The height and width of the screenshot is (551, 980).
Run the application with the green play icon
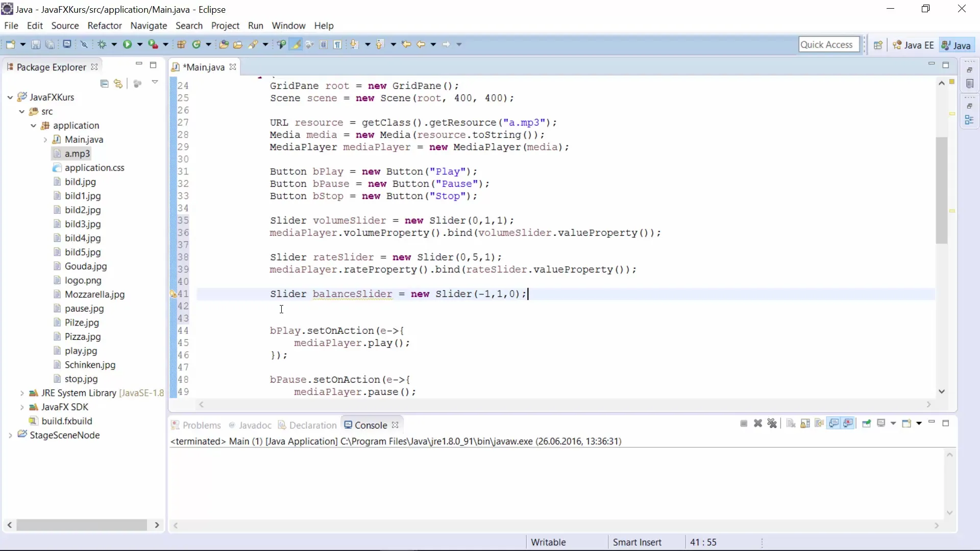coord(127,44)
